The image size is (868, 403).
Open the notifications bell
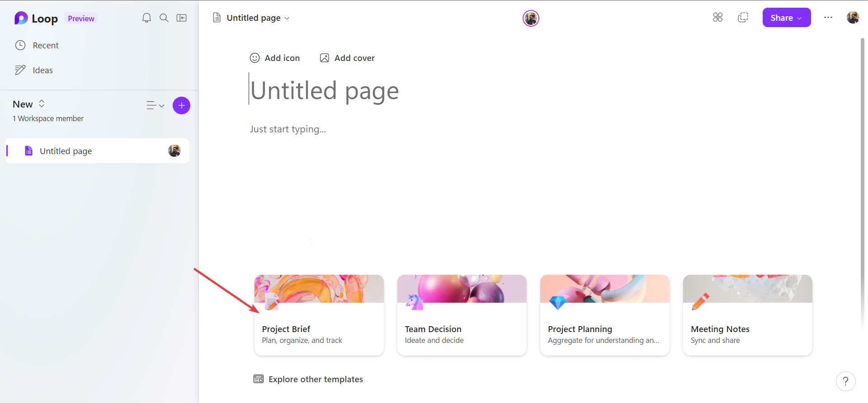click(x=146, y=18)
